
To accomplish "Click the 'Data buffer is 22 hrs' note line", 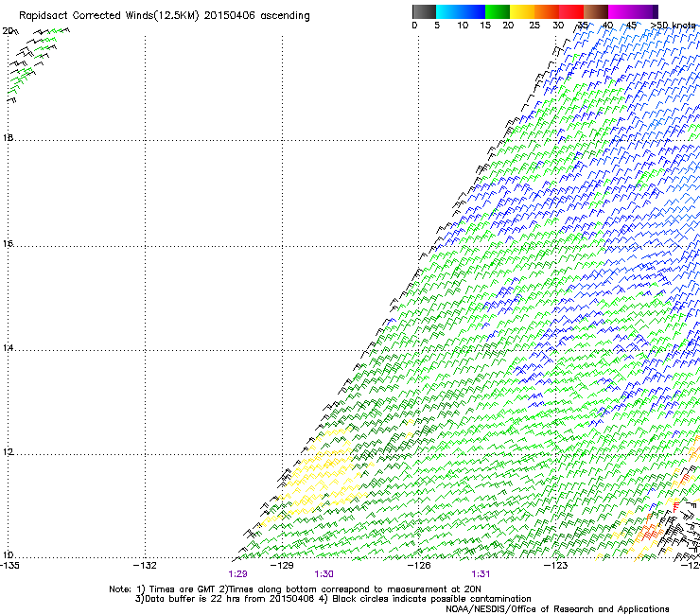I will (333, 599).
